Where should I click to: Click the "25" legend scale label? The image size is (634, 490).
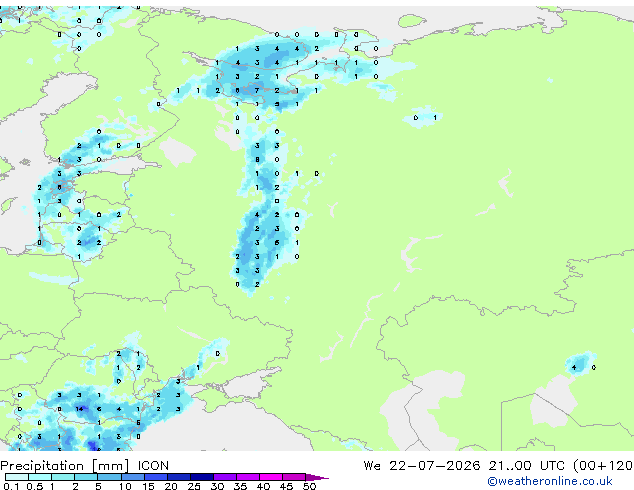194,486
